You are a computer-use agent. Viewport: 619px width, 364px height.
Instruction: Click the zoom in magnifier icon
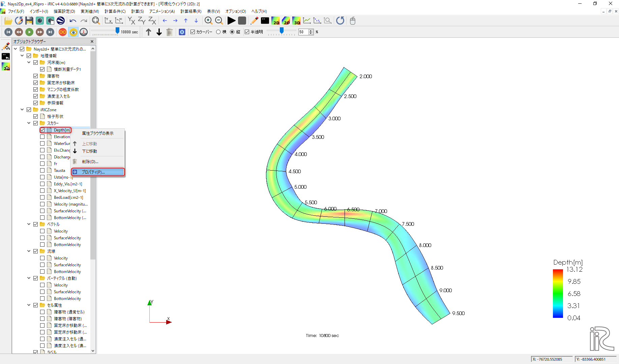pyautogui.click(x=208, y=21)
